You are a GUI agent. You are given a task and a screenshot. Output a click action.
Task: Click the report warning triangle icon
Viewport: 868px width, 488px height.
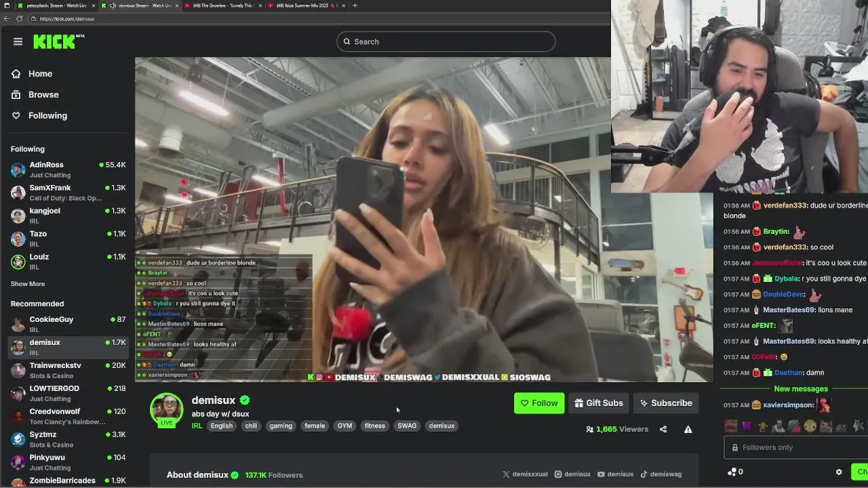point(688,429)
